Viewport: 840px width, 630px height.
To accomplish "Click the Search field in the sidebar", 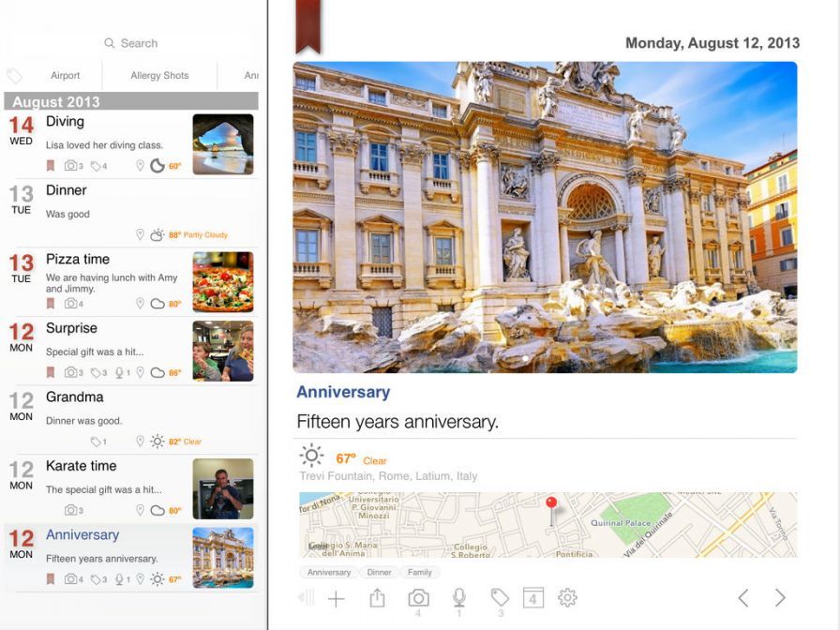I will click(x=131, y=43).
